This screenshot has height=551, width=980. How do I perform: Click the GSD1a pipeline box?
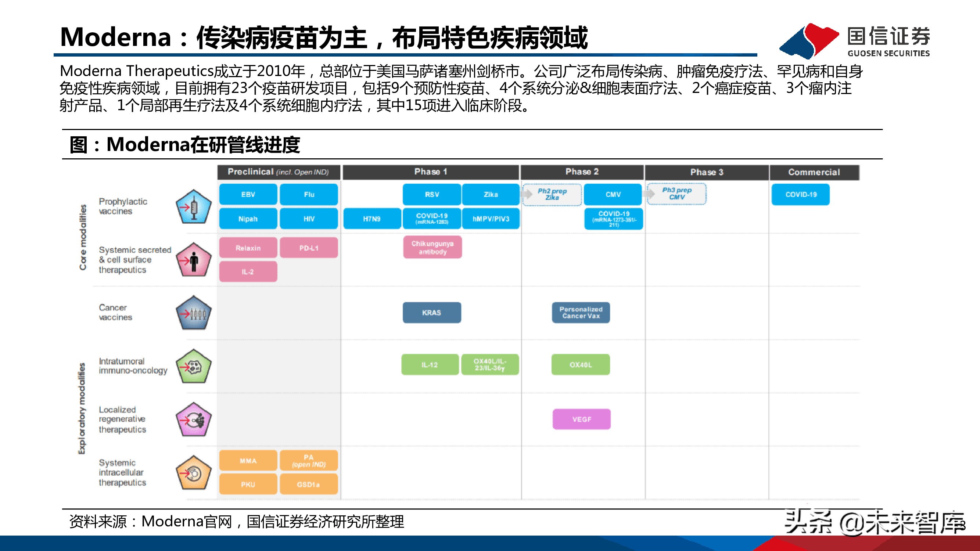pos(309,484)
